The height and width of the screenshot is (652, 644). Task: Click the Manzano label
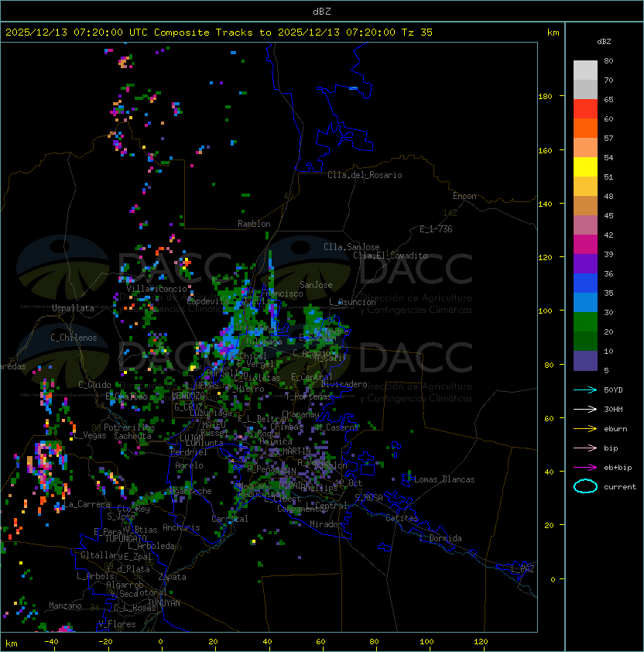pos(65,606)
